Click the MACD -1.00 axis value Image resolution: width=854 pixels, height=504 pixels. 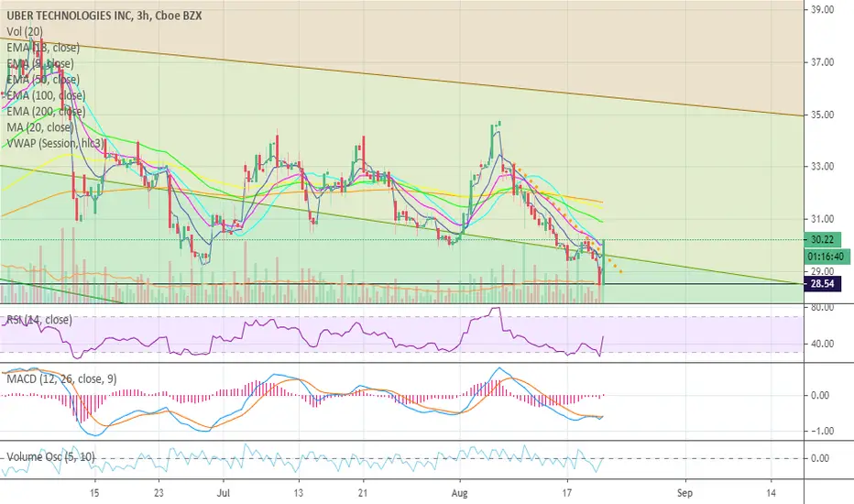(821, 431)
